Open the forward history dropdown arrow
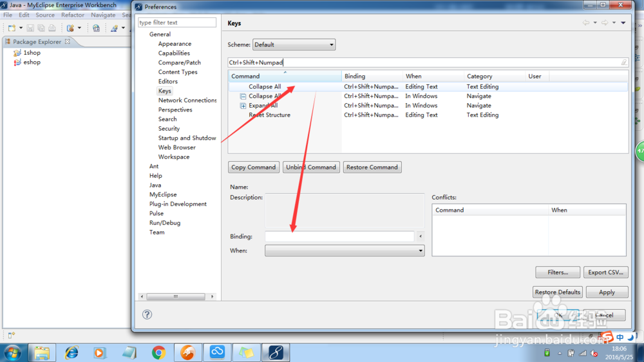This screenshot has width=644, height=362. pyautogui.click(x=614, y=23)
